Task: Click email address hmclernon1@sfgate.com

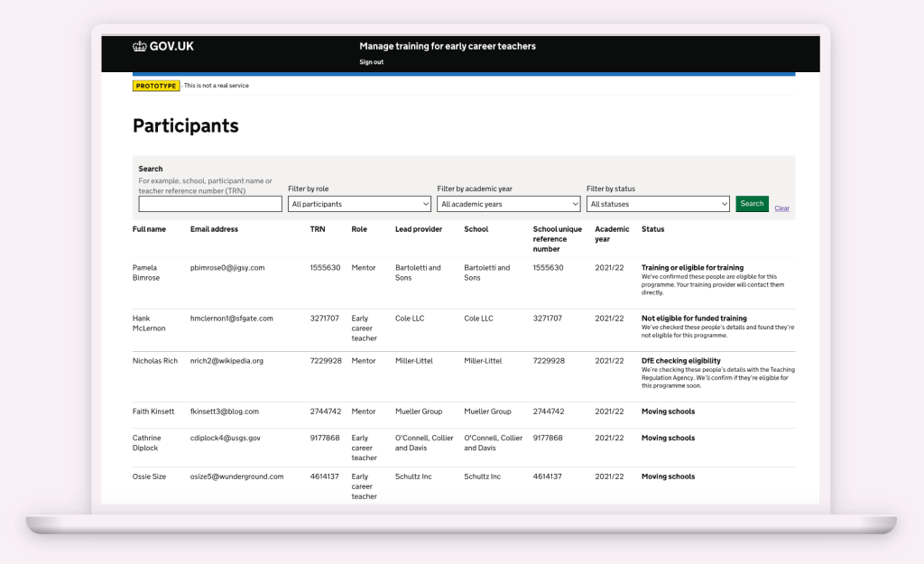Action: [232, 319]
